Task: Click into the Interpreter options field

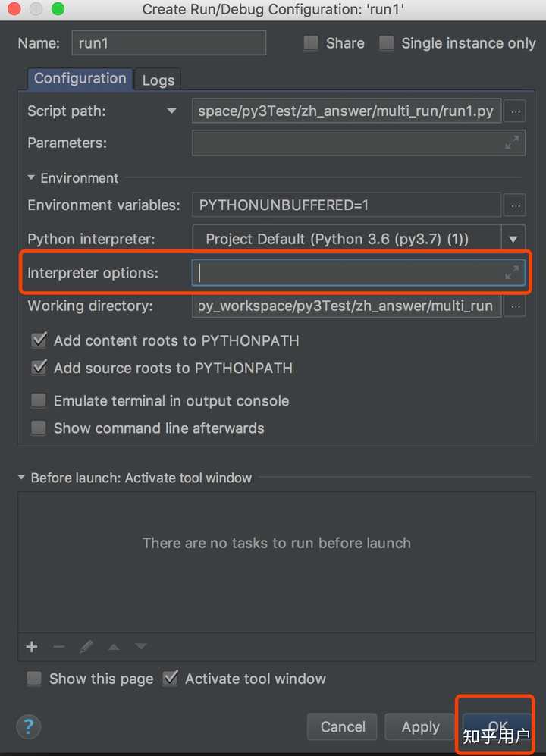Action: tap(349, 273)
